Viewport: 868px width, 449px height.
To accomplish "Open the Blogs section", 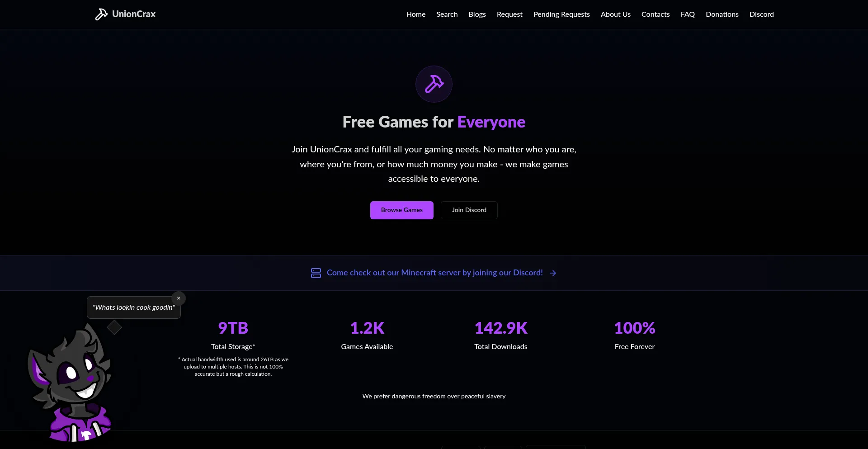I will coord(477,14).
